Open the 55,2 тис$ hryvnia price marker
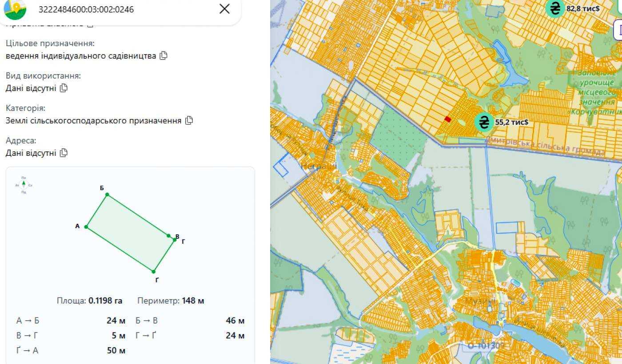This screenshot has height=364, width=622. [x=483, y=122]
